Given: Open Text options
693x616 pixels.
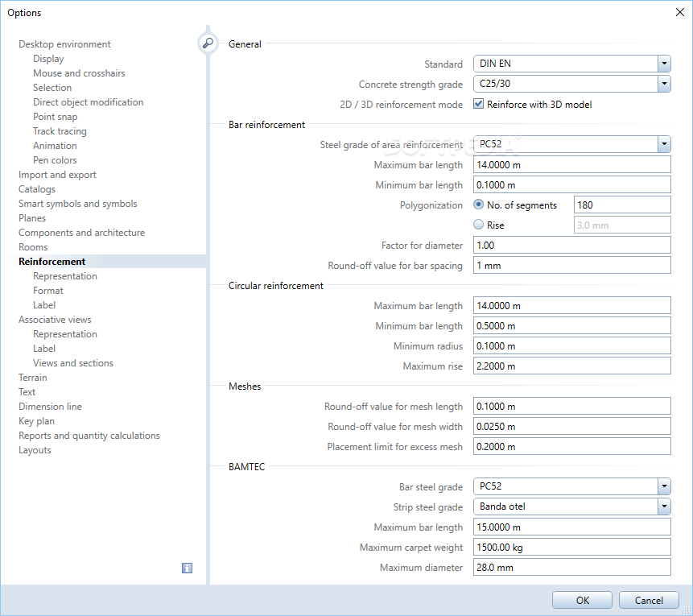Looking at the screenshot, I should coord(27,392).
